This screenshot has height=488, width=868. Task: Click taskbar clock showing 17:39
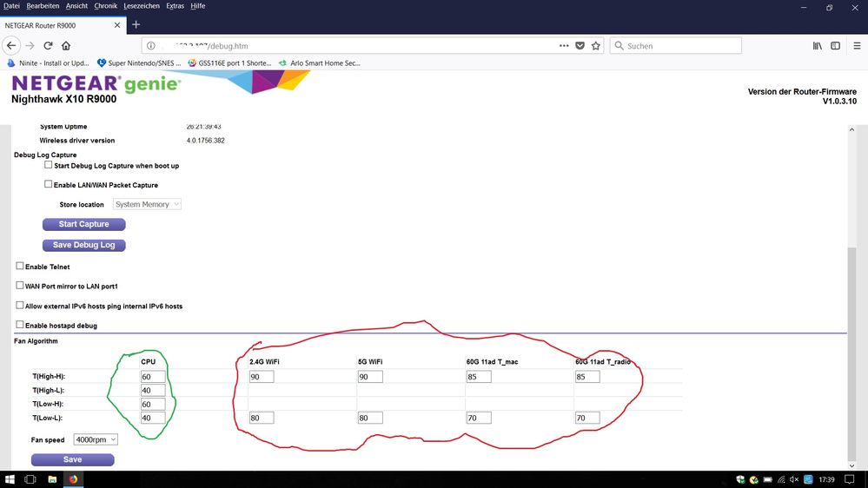(826, 479)
